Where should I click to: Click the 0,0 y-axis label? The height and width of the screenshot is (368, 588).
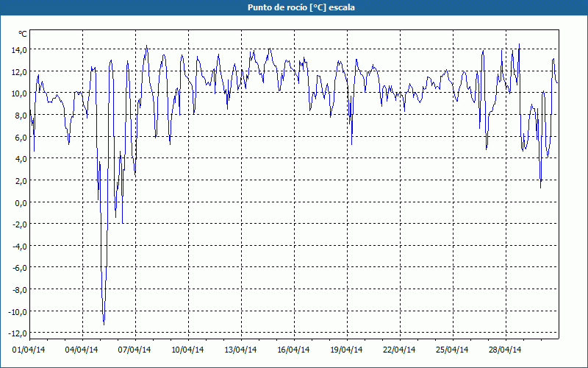click(x=21, y=202)
